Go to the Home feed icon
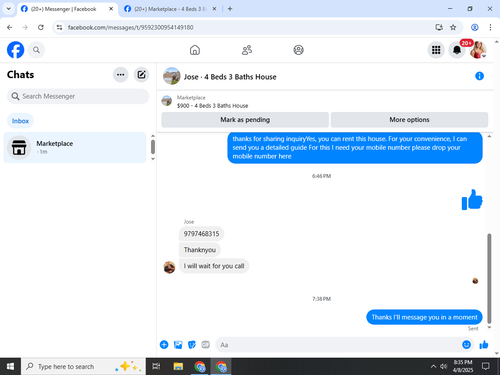 pos(195,50)
